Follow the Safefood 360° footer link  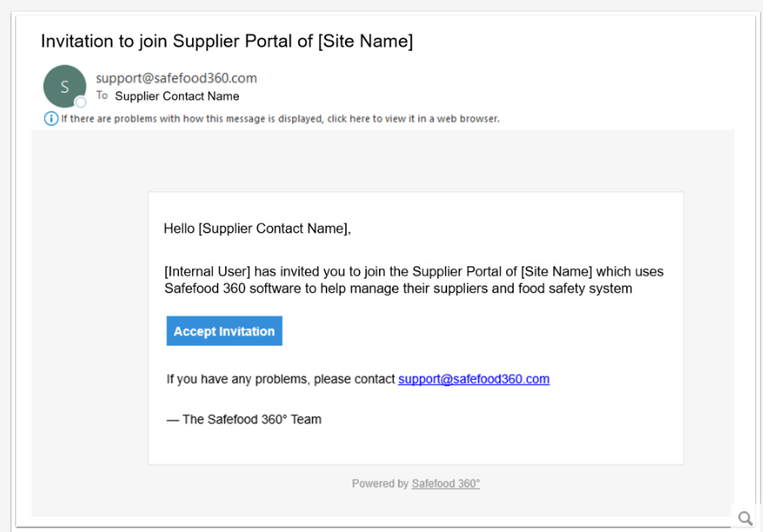446,484
